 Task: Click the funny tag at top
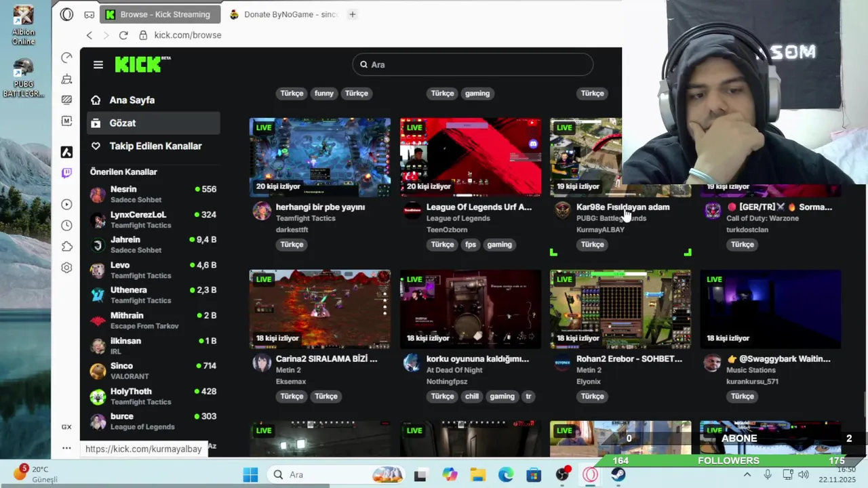coord(324,94)
